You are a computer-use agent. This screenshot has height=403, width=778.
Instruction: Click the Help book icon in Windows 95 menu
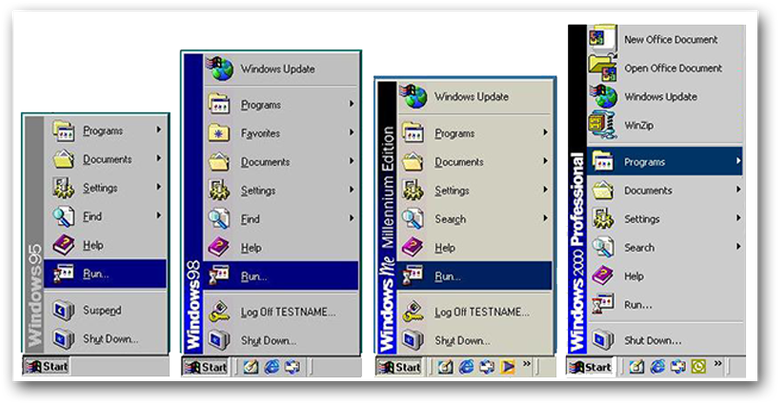pyautogui.click(x=63, y=244)
